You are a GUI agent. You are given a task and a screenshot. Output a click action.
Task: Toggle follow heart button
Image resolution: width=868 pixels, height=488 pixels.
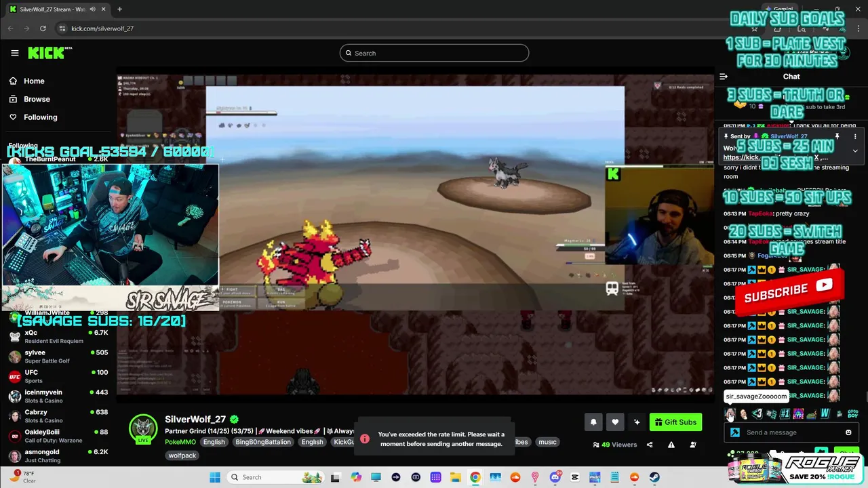click(615, 422)
